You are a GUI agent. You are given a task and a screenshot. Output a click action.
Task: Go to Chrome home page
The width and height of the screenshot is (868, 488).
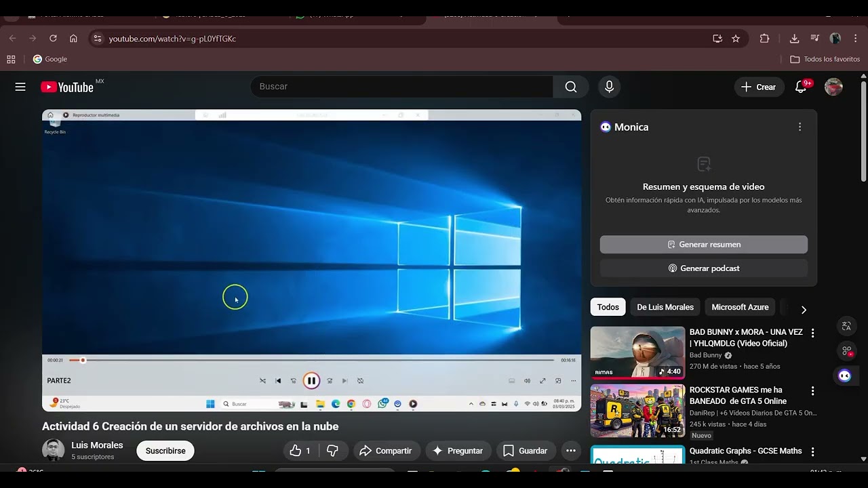[73, 39]
